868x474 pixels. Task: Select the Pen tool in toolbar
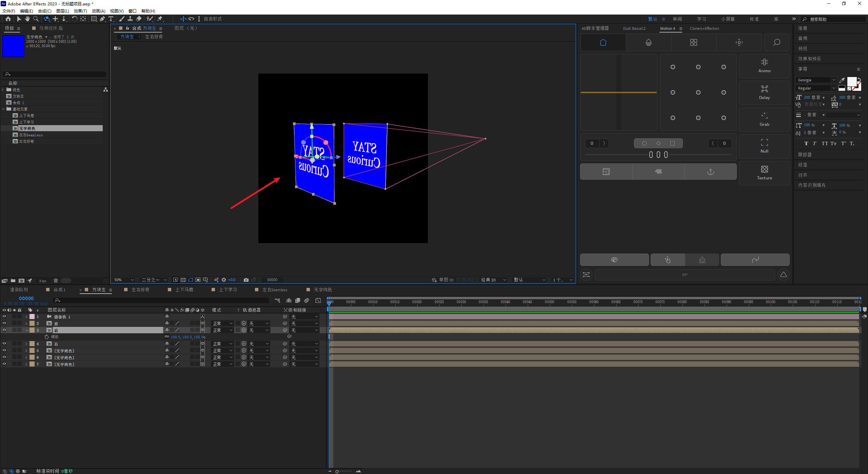102,19
